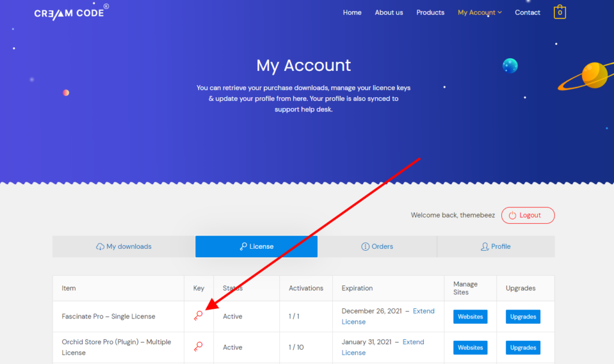Select 'Fascinate Pro – Single License' item text

109,316
